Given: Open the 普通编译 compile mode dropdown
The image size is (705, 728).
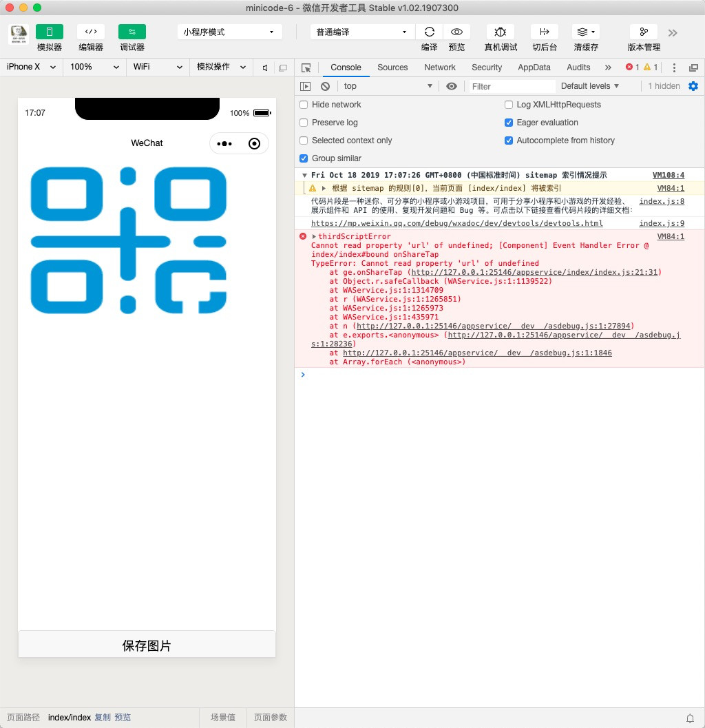Looking at the screenshot, I should click(362, 32).
